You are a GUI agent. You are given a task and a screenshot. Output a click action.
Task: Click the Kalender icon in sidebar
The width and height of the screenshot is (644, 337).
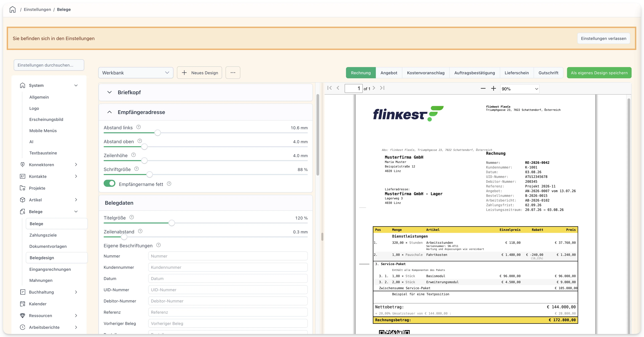[22, 304]
